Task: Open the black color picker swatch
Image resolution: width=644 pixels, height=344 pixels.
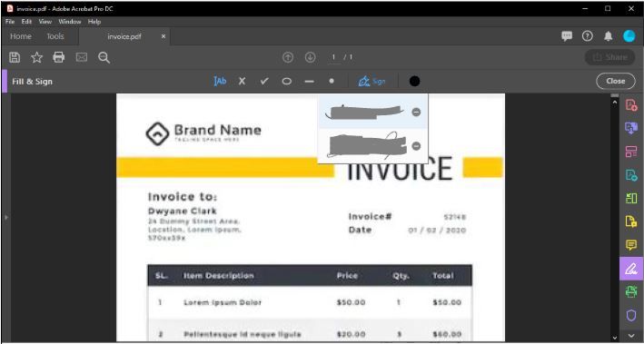Action: (x=415, y=82)
